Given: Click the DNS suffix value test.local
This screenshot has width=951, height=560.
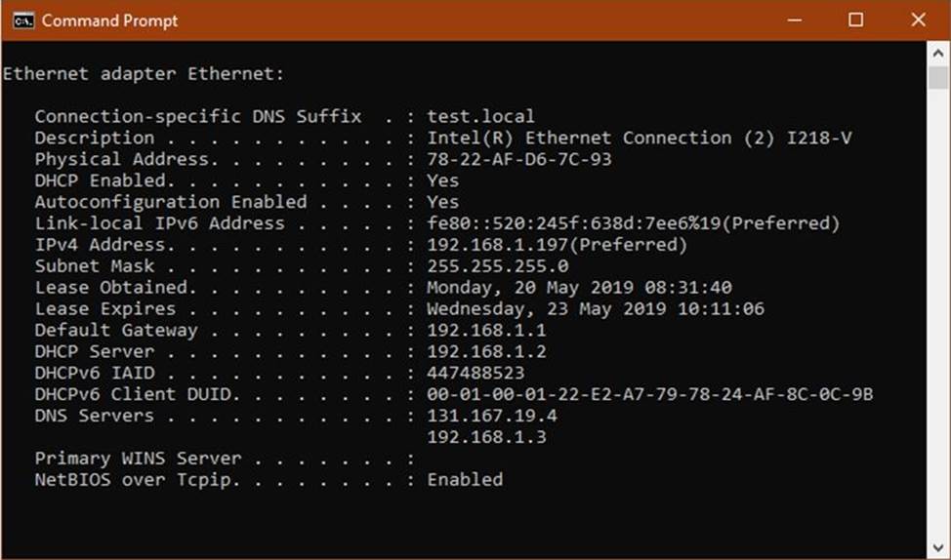Looking at the screenshot, I should tap(480, 117).
